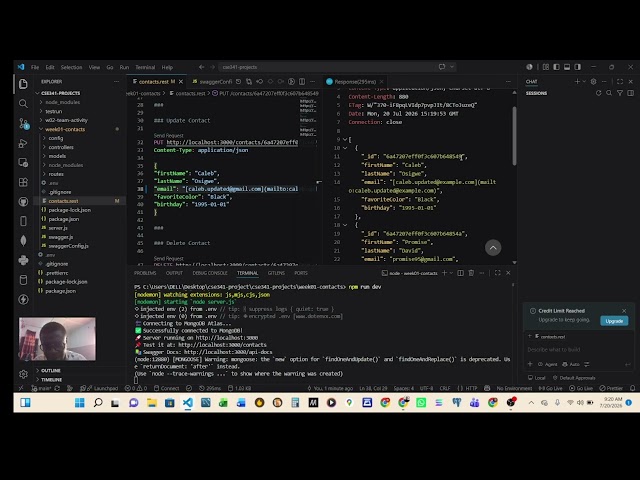Open the Run and Debug view

point(23,143)
